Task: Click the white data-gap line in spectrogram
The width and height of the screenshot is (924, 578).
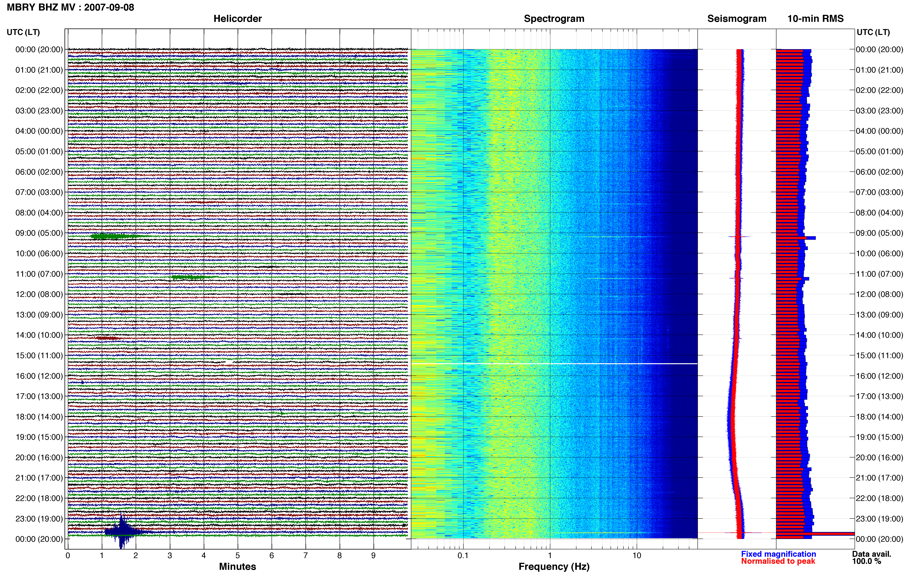Action: pos(554,364)
